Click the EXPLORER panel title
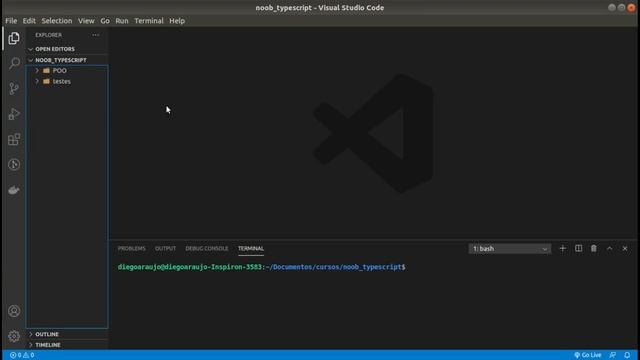 click(49, 35)
